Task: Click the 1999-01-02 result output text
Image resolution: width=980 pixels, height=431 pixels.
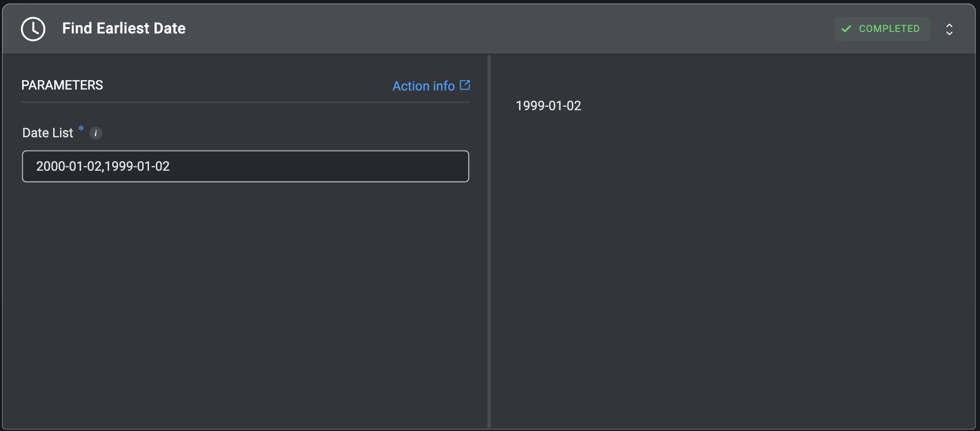Action: coord(549,106)
